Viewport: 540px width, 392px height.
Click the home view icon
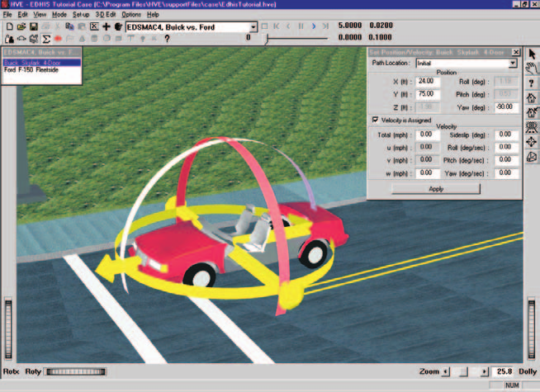pos(532,97)
